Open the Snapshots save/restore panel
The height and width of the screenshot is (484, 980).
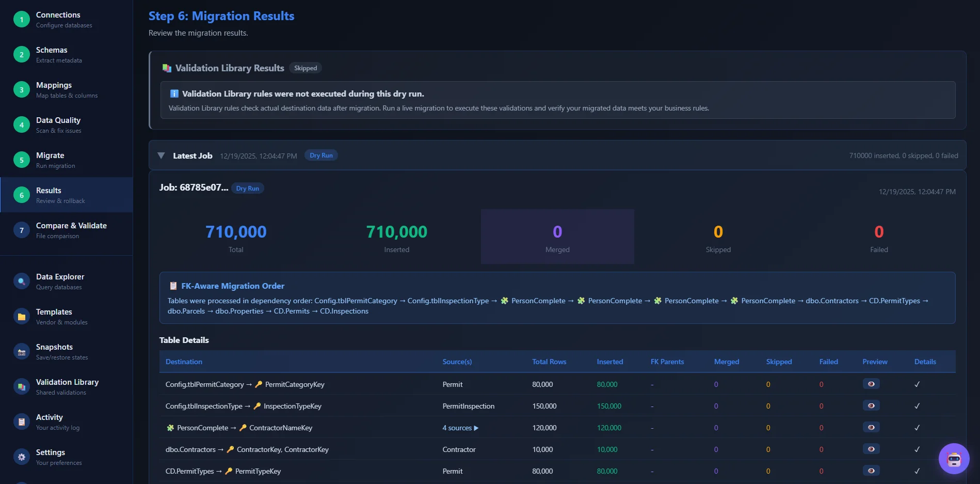tap(21, 351)
